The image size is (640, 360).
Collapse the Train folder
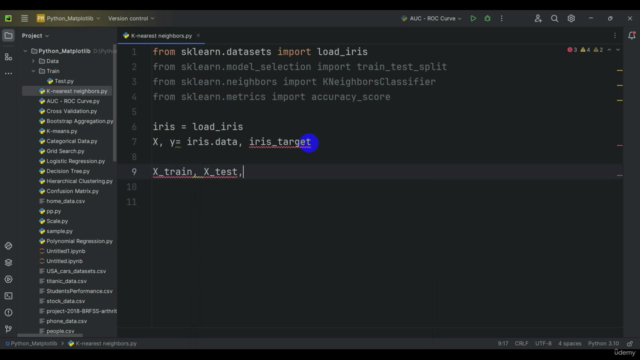(33, 71)
